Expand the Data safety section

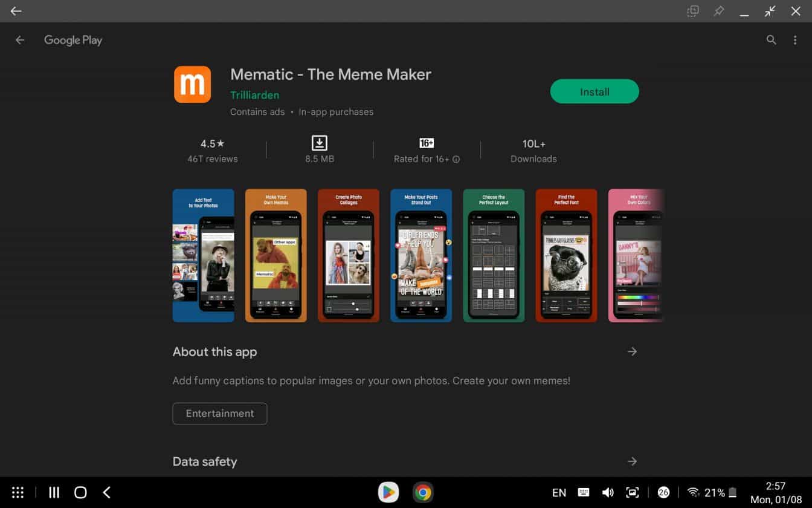tap(632, 461)
